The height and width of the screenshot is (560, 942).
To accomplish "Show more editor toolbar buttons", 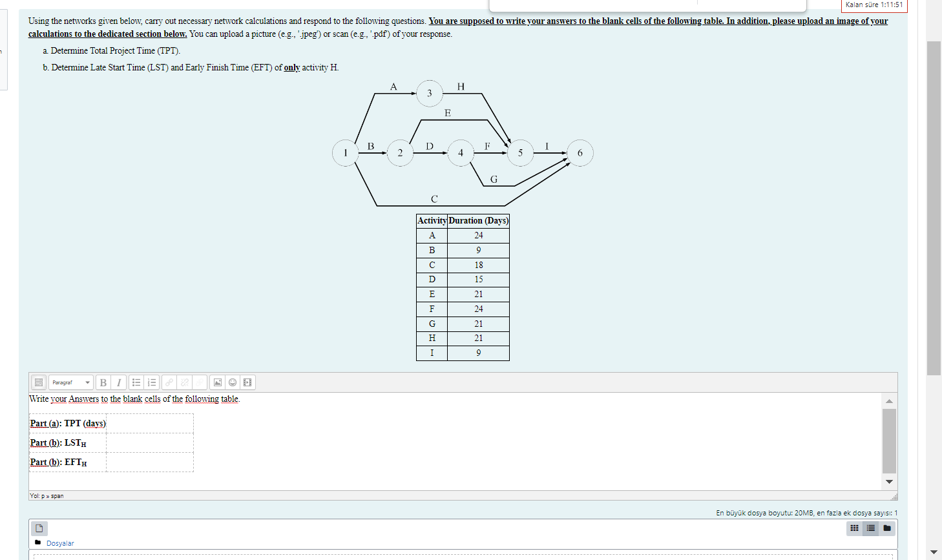I will point(39,382).
